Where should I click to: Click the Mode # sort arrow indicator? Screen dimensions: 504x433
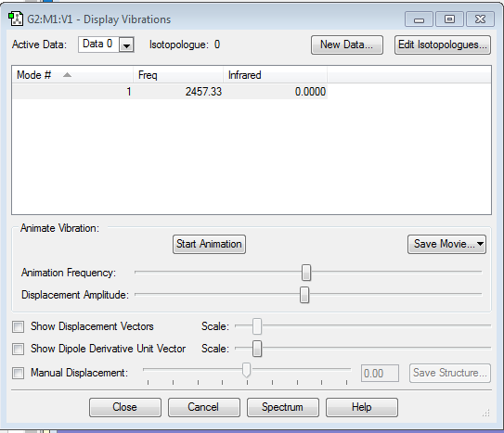[x=67, y=75]
